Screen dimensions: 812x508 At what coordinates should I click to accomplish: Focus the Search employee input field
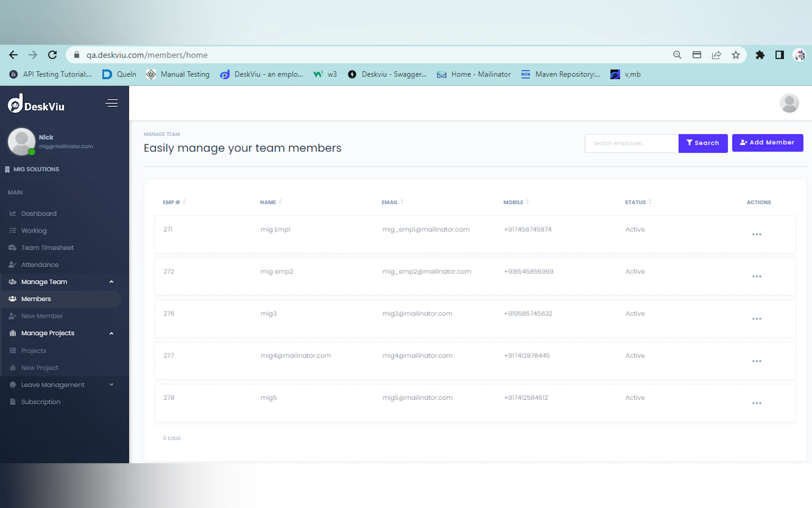[631, 143]
